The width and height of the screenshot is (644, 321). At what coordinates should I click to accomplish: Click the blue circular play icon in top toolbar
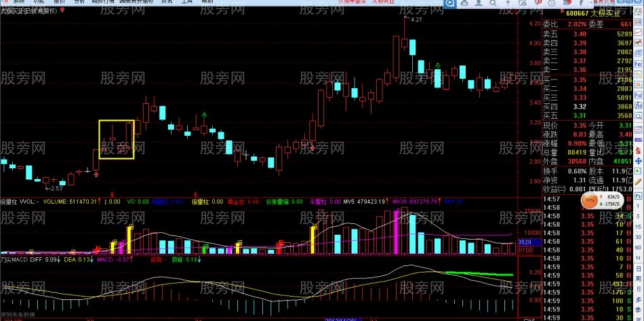[x=449, y=3]
